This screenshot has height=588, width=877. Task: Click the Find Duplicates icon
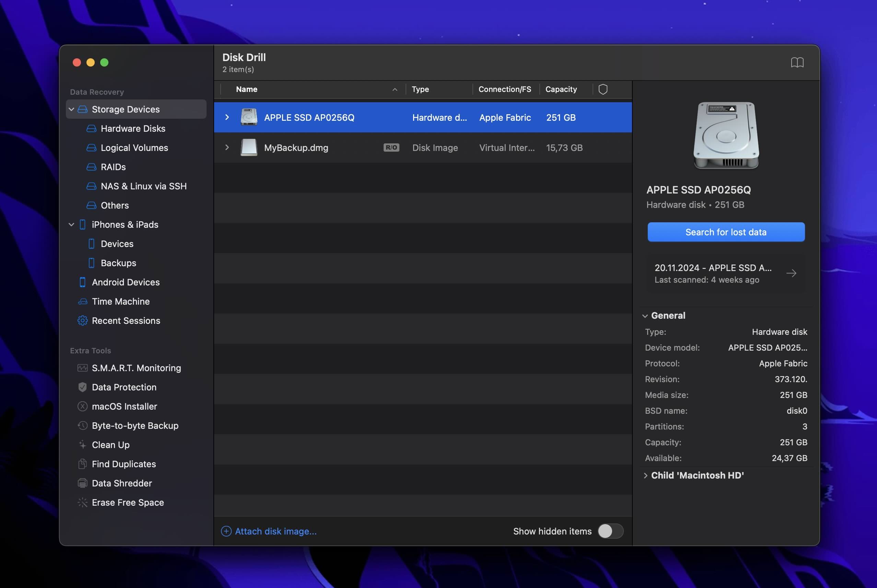tap(81, 464)
